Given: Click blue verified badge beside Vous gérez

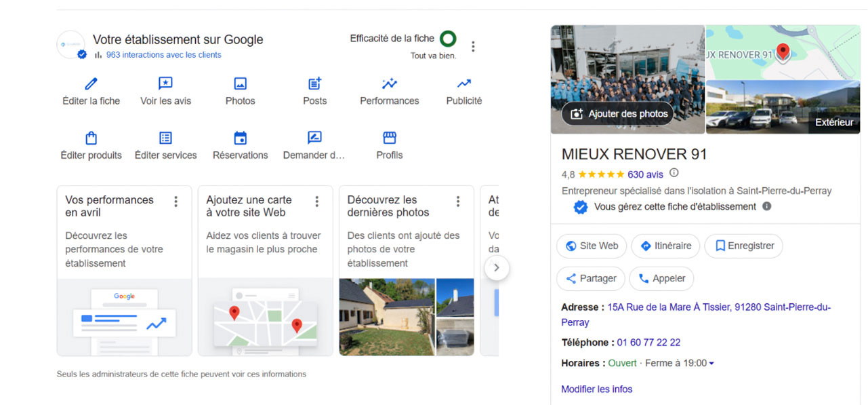Looking at the screenshot, I should coord(580,207).
